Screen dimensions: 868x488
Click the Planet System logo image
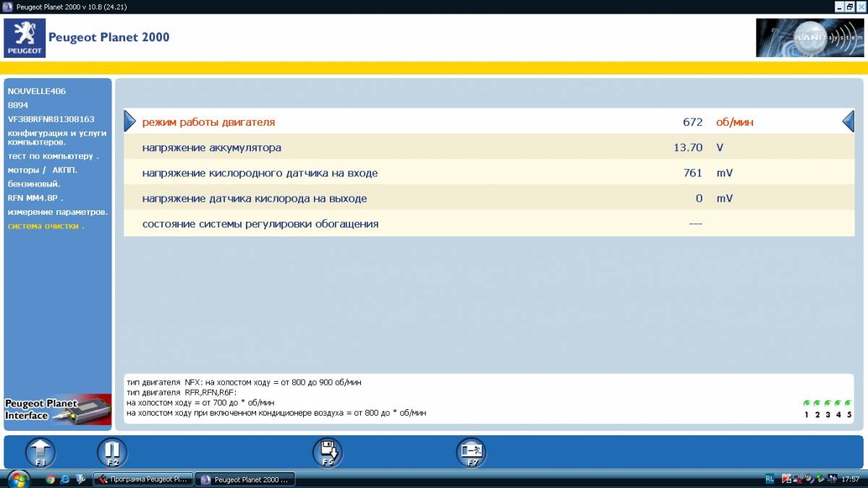pyautogui.click(x=809, y=38)
